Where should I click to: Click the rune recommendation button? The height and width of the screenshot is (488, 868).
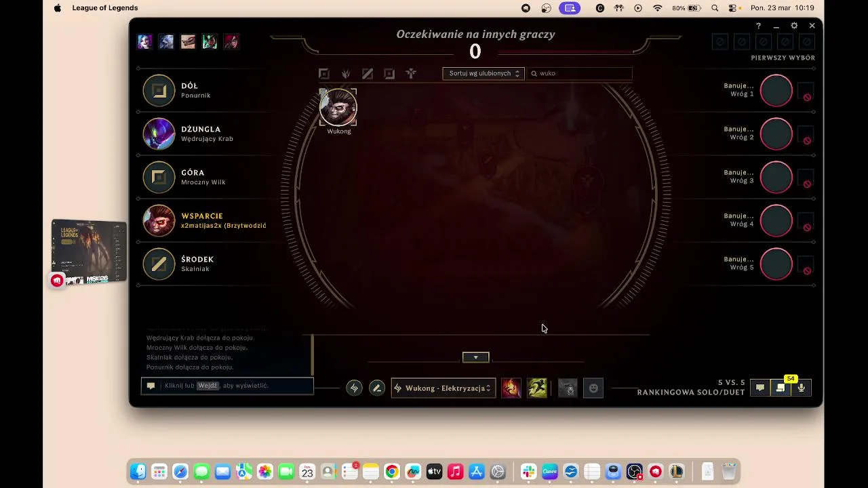(x=354, y=388)
